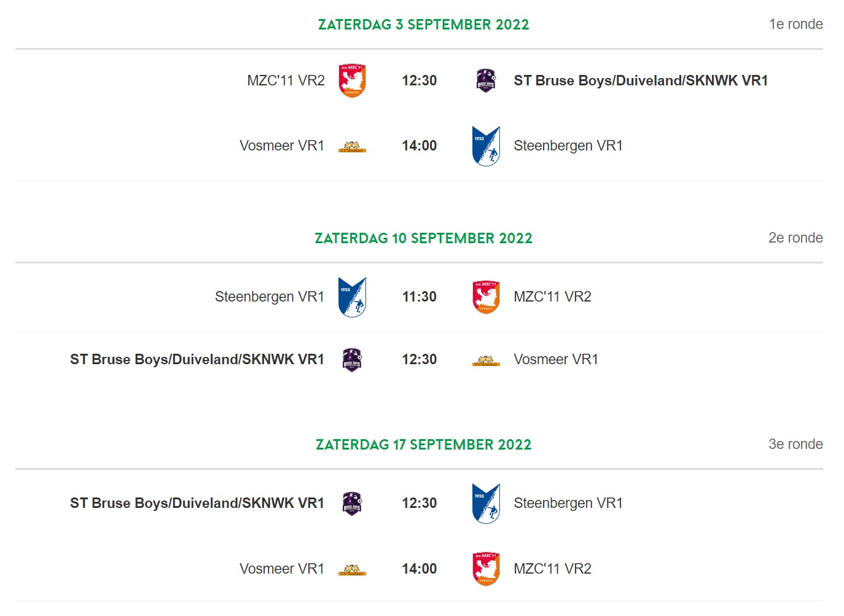Open ST Bruse Boys/Duiveland/SKNWK VR1 in first round
The image size is (844, 616).
[x=641, y=80]
